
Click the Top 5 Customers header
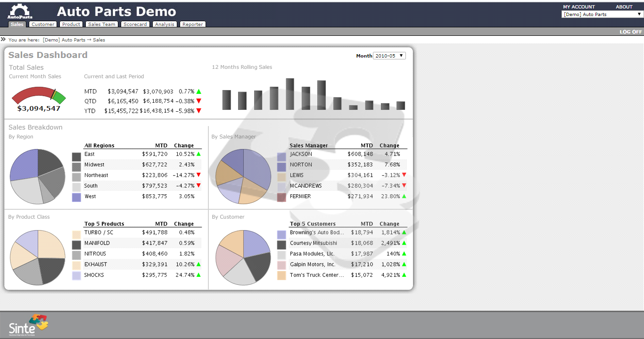(x=313, y=224)
